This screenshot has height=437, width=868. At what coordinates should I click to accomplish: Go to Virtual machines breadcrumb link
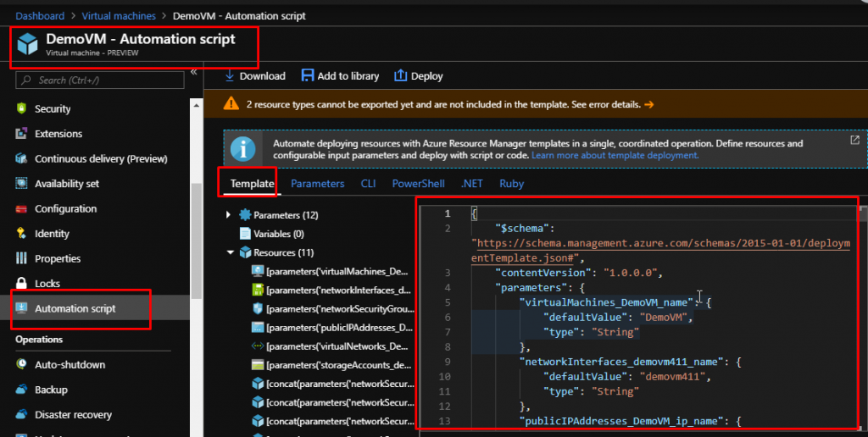tap(119, 16)
